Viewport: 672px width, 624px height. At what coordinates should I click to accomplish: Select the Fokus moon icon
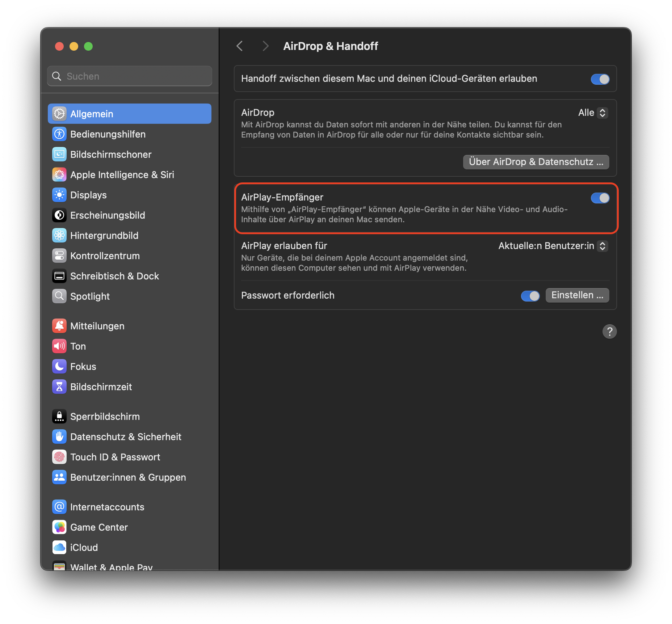point(59,366)
